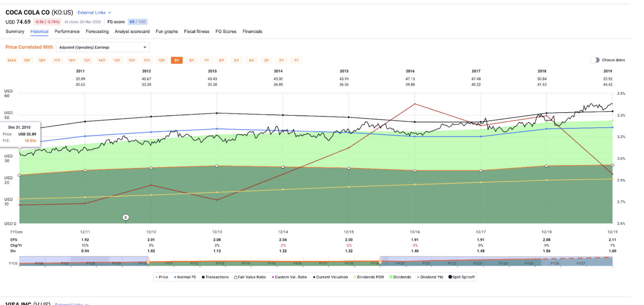This screenshot has width=644, height=305.
Task: Set the chart range to 12Y
Action: click(132, 60)
